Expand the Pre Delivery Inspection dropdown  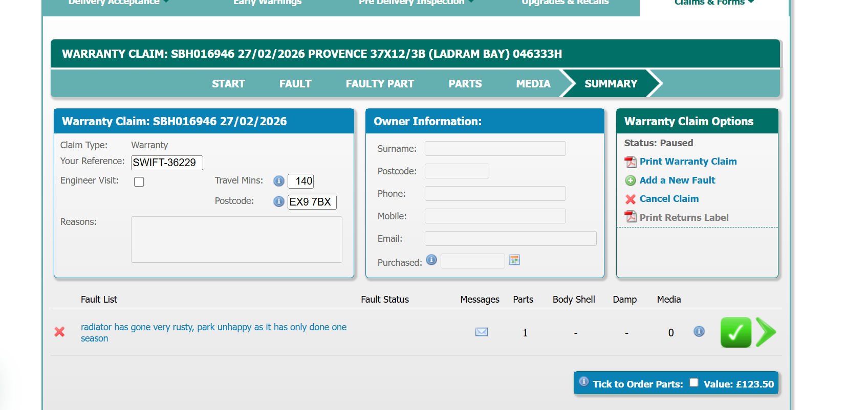coord(416,3)
